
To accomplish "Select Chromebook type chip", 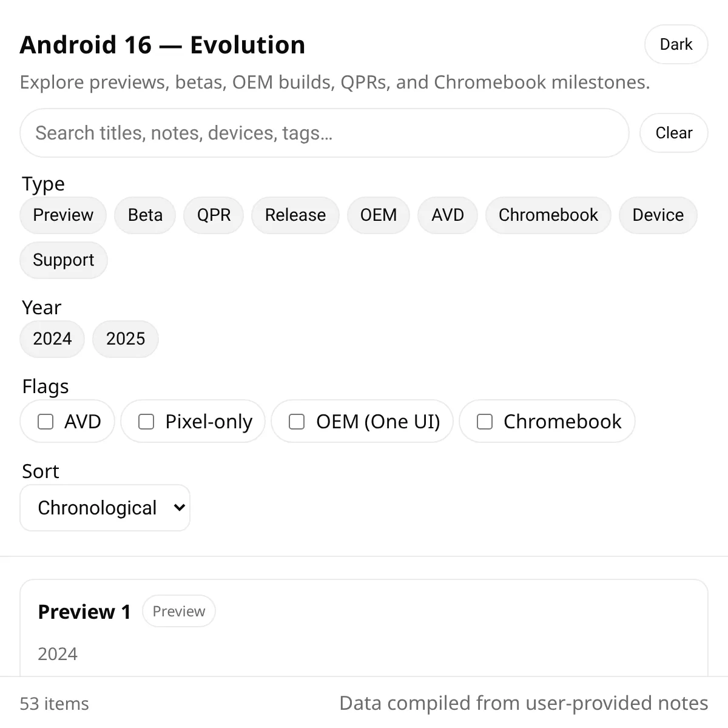I will click(548, 215).
